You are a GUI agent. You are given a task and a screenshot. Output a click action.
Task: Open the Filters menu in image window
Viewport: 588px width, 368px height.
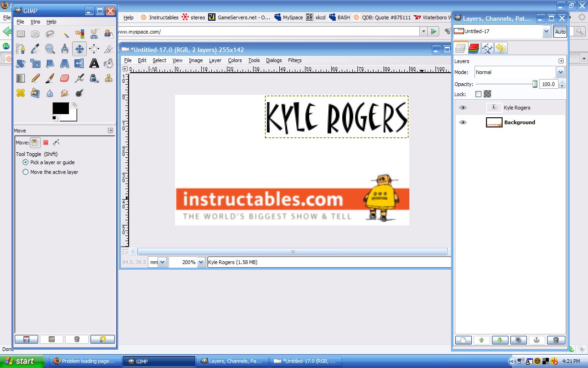[x=295, y=60]
